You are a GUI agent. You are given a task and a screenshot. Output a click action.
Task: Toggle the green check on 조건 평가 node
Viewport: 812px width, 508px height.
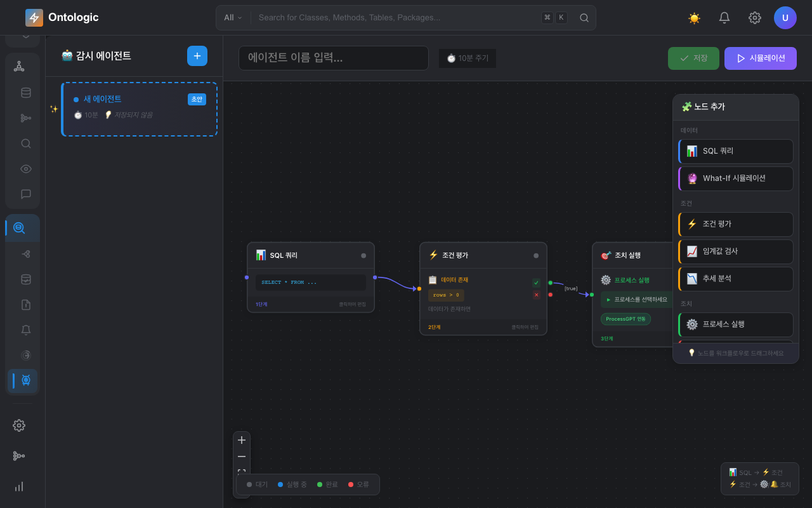[x=536, y=283]
